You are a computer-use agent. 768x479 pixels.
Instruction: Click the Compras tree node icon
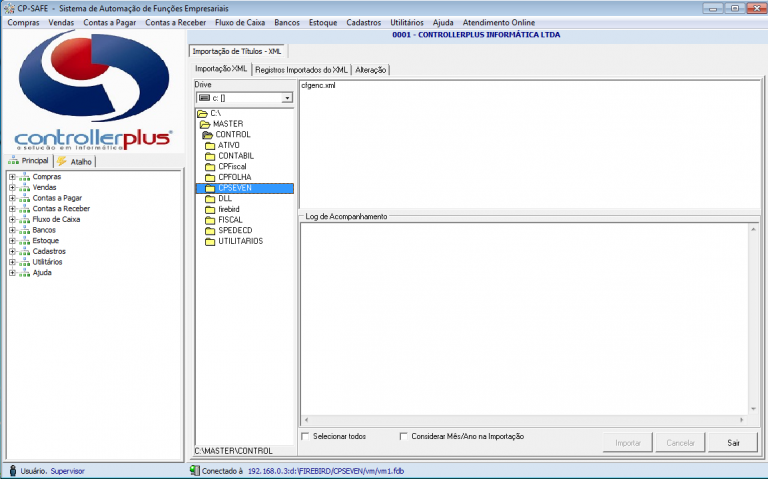[24, 177]
